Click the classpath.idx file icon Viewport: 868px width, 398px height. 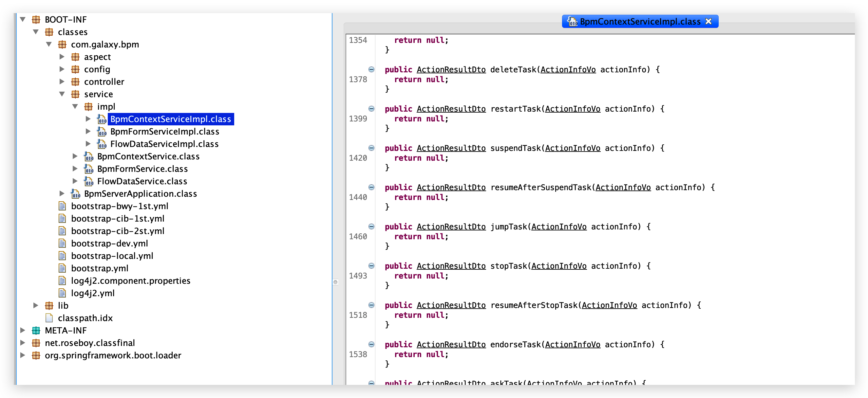coord(49,318)
